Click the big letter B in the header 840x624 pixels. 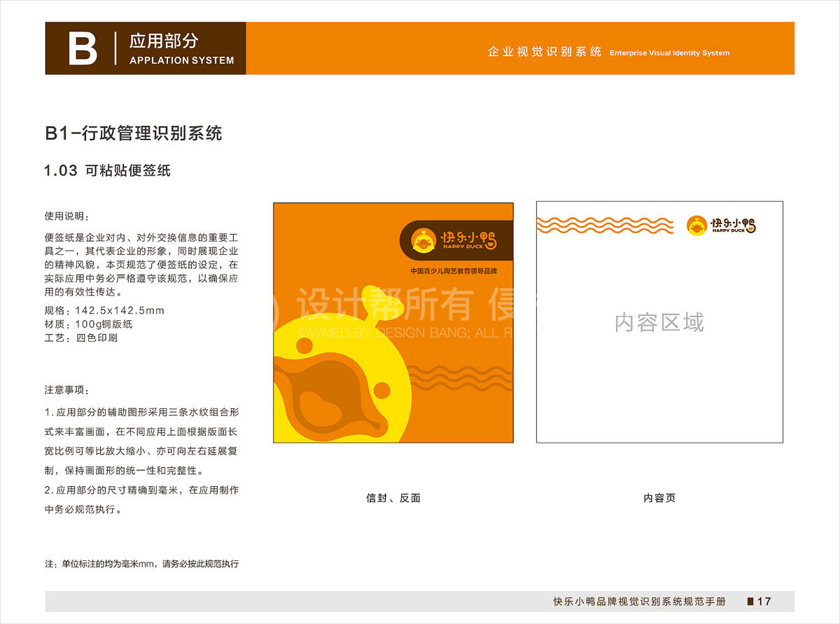click(x=82, y=48)
